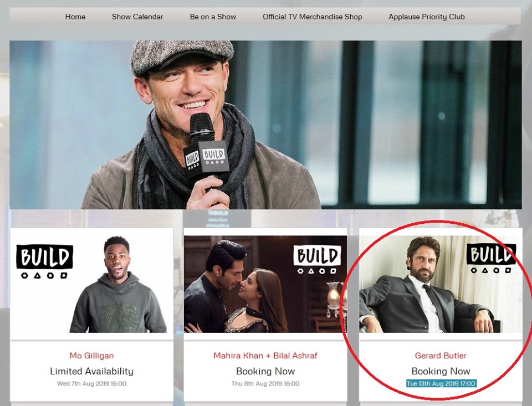532x406 pixels.
Task: Click the Wed 7th Aug 2019 16:00 date
Action: pyautogui.click(x=91, y=384)
